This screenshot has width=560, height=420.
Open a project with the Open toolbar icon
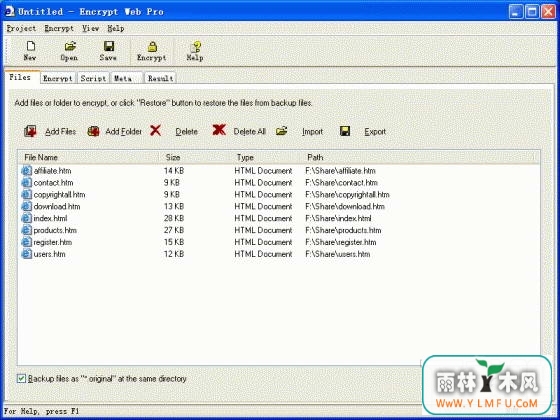pyautogui.click(x=70, y=46)
